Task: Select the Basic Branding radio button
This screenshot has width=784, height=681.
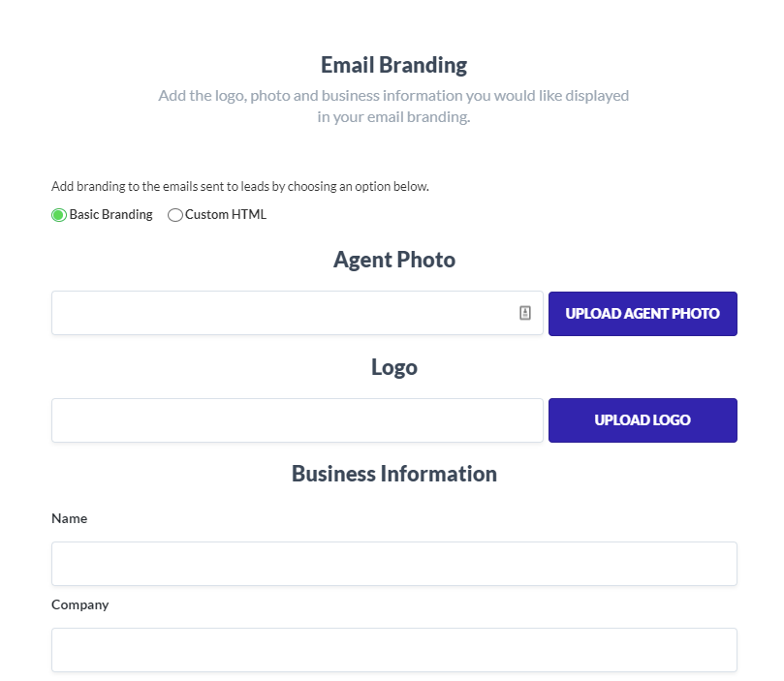Action: coord(59,215)
